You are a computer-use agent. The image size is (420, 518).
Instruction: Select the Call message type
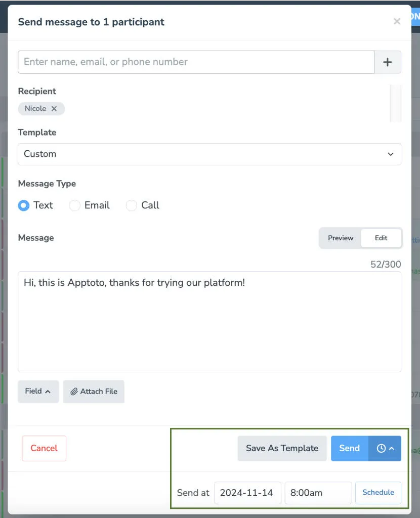(x=131, y=205)
